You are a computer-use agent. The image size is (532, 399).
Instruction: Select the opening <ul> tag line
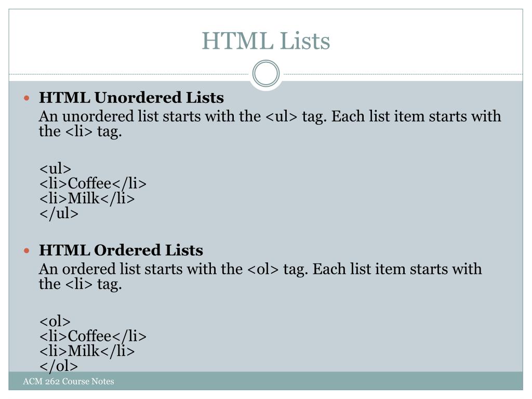(55, 168)
